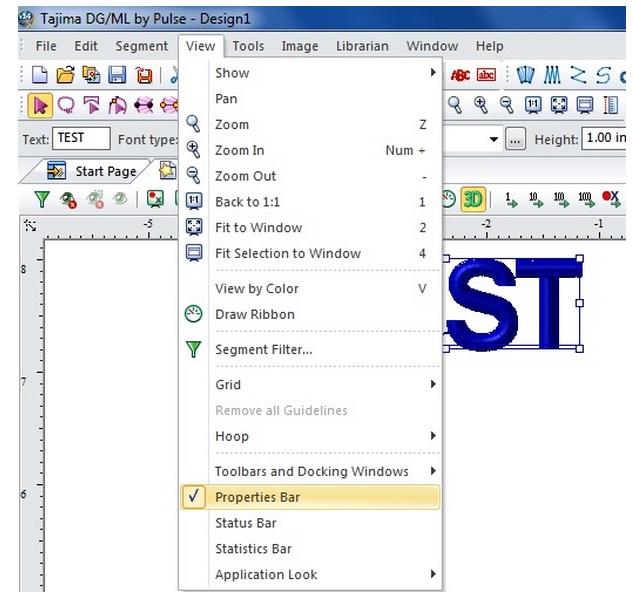Choose Back to 1:1 menu entry
The image size is (633, 605).
[x=310, y=202]
